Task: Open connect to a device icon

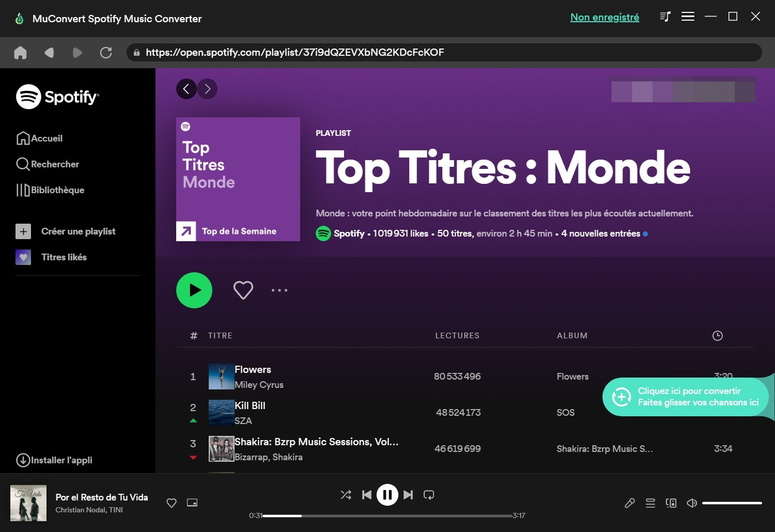Action: point(671,503)
